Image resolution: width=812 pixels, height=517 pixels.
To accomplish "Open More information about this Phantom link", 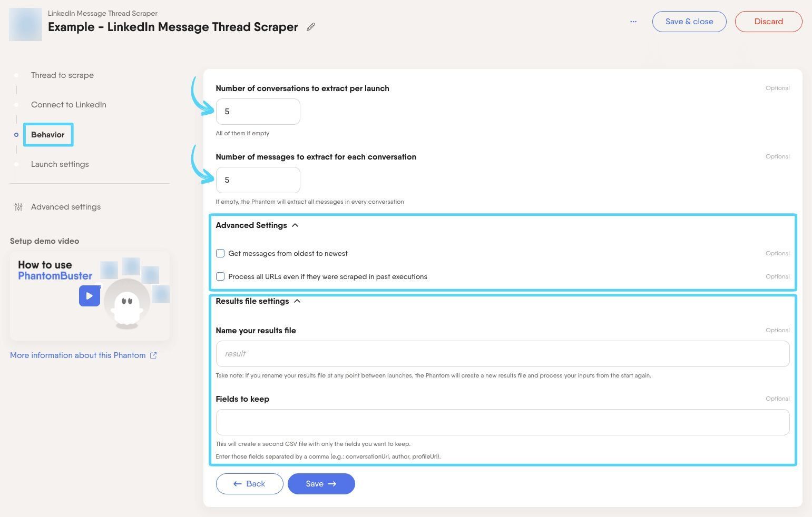I will tap(78, 355).
